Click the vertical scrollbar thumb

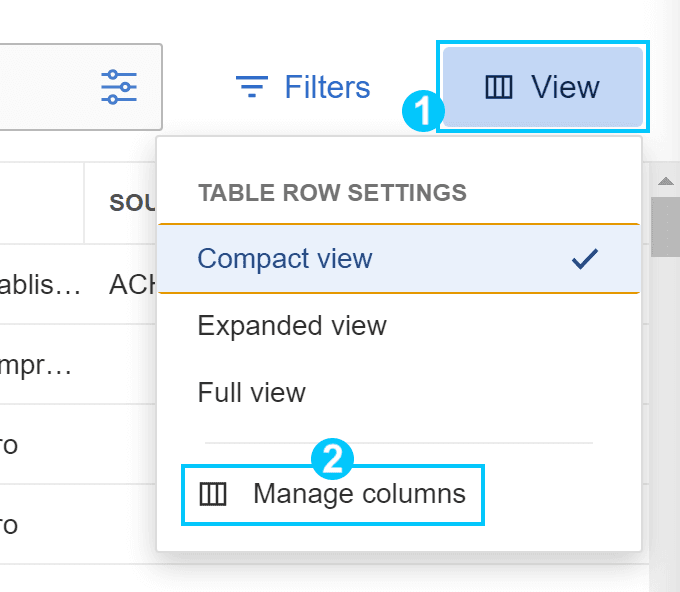666,227
